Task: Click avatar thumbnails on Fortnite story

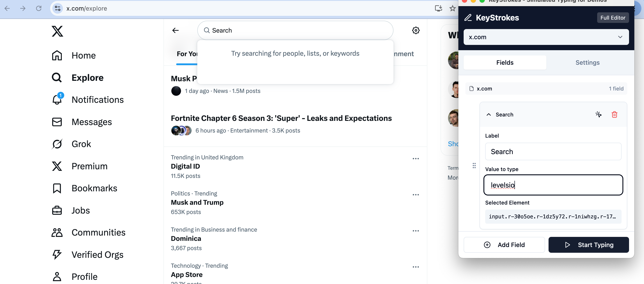Action: coord(181,130)
